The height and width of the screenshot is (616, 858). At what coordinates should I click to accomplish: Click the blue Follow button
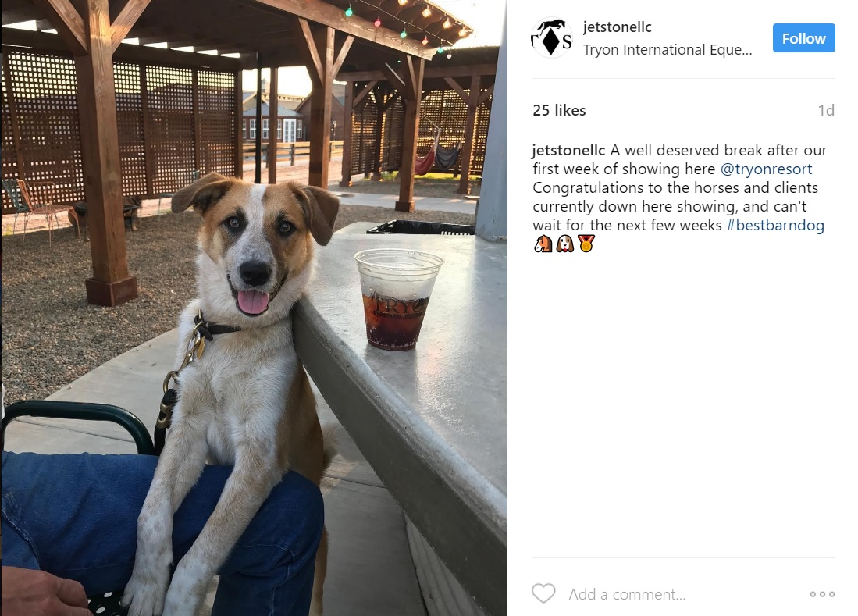803,38
